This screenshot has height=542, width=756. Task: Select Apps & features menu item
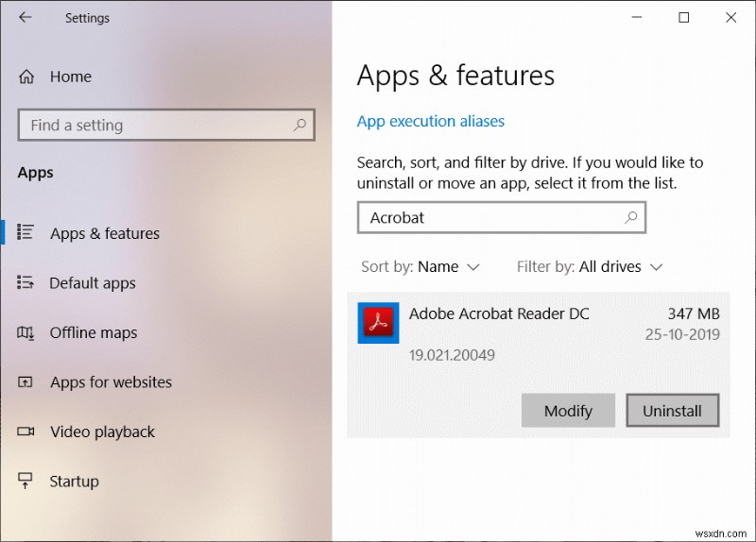[105, 233]
